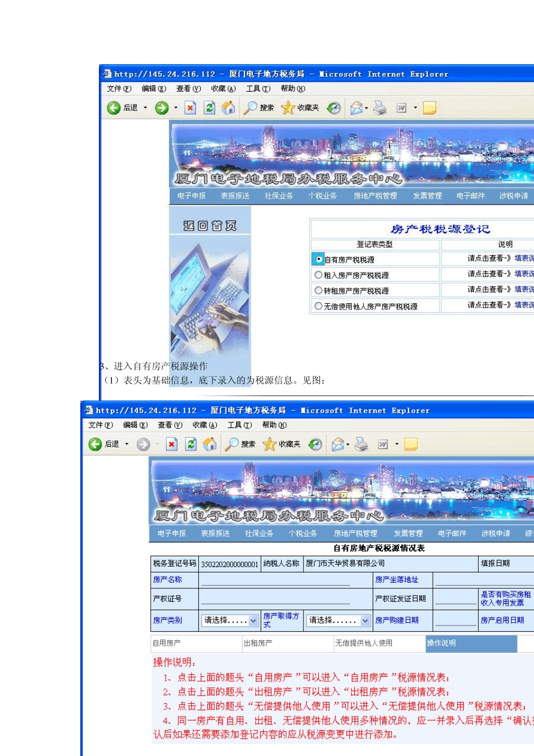Open the 编辑 menu in the upper browser window
This screenshot has width=534, height=756.
(154, 89)
